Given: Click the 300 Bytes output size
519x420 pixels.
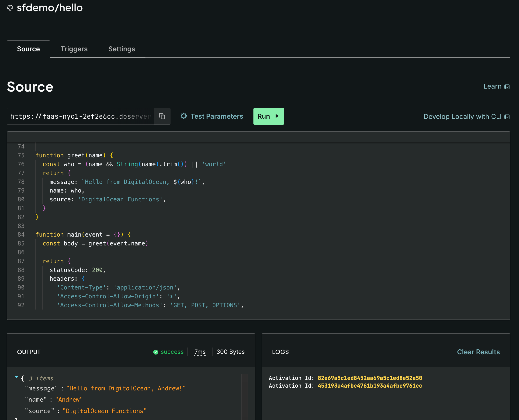Looking at the screenshot, I should pyautogui.click(x=230, y=352).
